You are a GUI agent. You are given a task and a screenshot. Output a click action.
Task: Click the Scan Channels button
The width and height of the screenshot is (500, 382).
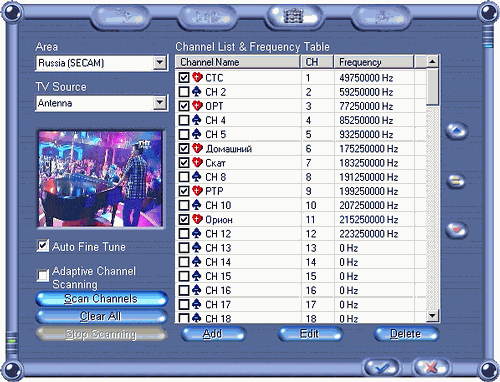[101, 299]
